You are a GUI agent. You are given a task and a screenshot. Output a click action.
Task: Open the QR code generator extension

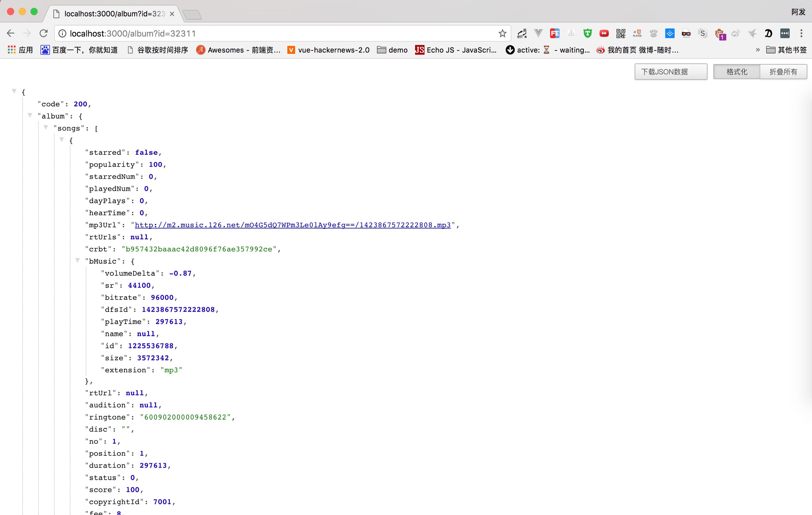point(621,33)
